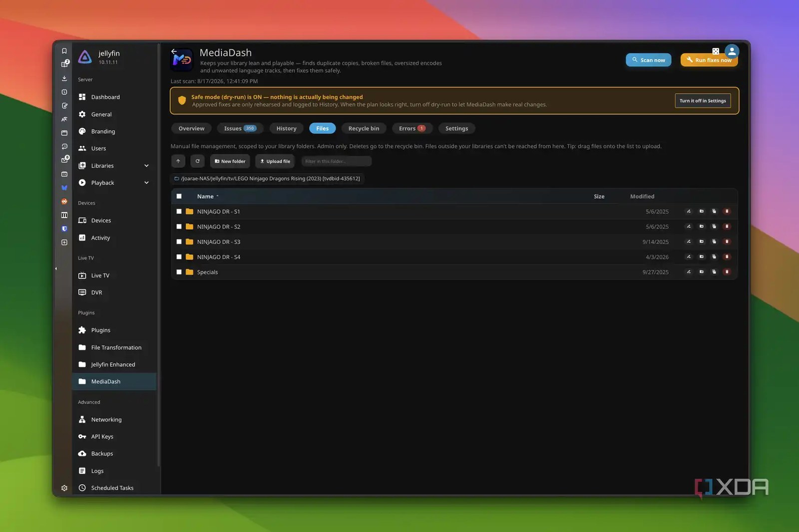Check the NINJAGO DR - S1 checkbox
This screenshot has height=532, width=799.
click(x=179, y=212)
